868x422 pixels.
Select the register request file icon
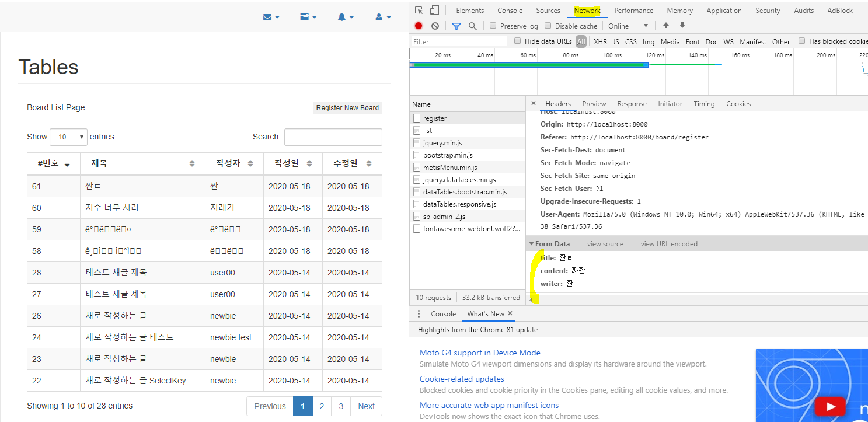click(x=417, y=118)
